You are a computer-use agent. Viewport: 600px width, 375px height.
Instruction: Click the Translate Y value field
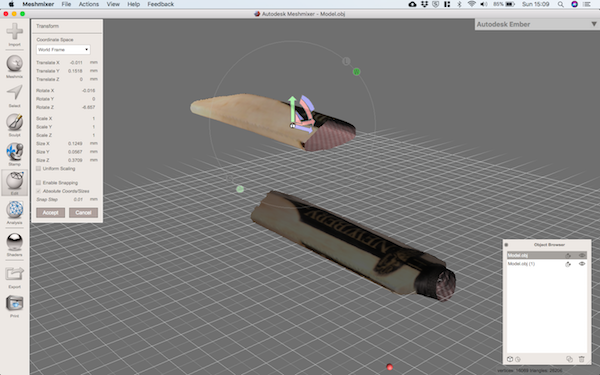[75, 71]
